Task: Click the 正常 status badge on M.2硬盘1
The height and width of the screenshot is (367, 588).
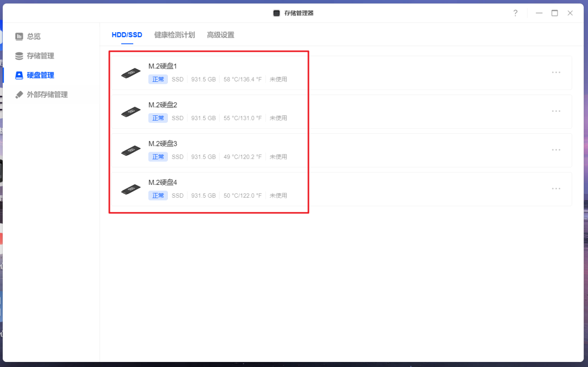Action: (158, 79)
